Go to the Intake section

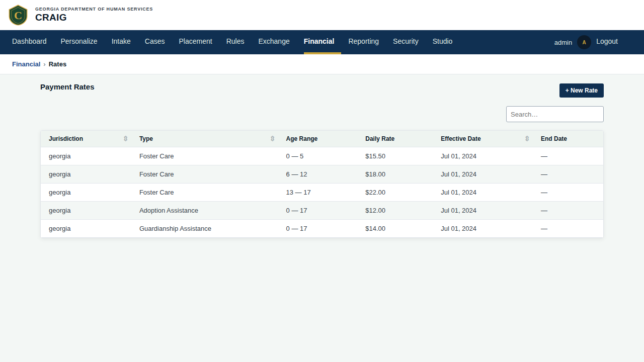click(121, 41)
